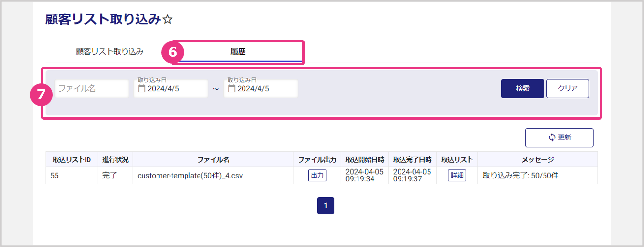Click the 進行状況 column header
The width and height of the screenshot is (644, 247).
click(x=115, y=159)
